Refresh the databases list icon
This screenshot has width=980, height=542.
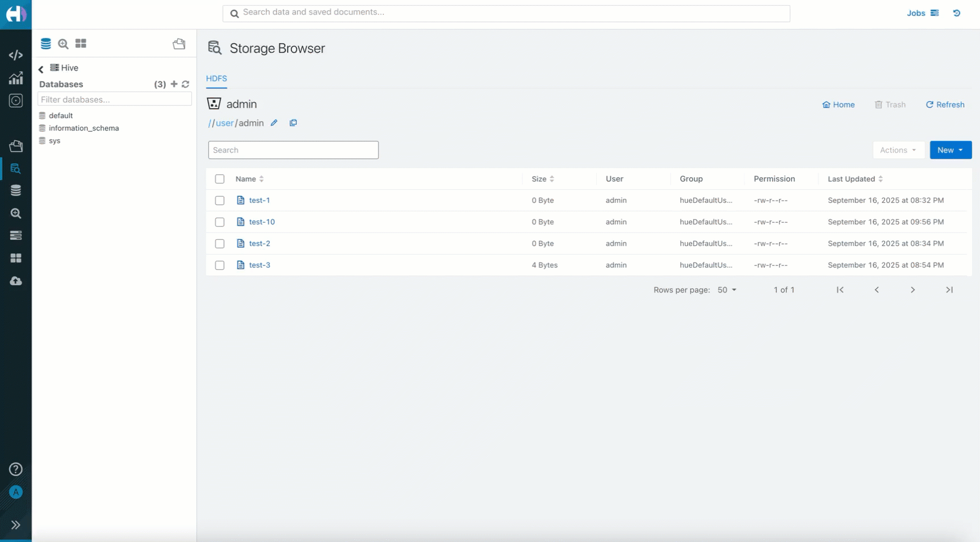pos(186,84)
